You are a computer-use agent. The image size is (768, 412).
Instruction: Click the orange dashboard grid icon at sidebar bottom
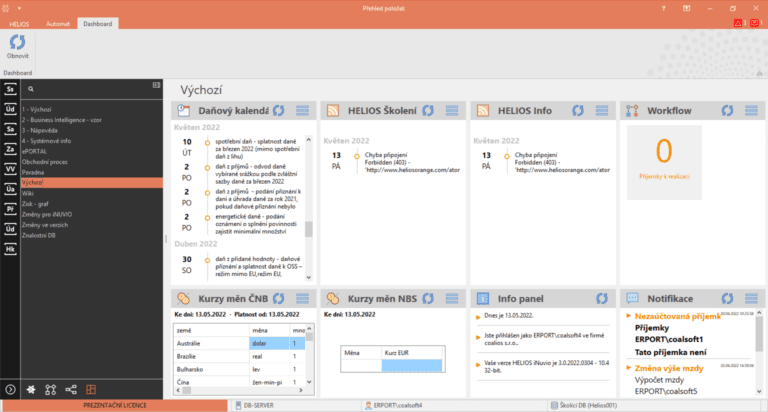pyautogui.click(x=91, y=390)
